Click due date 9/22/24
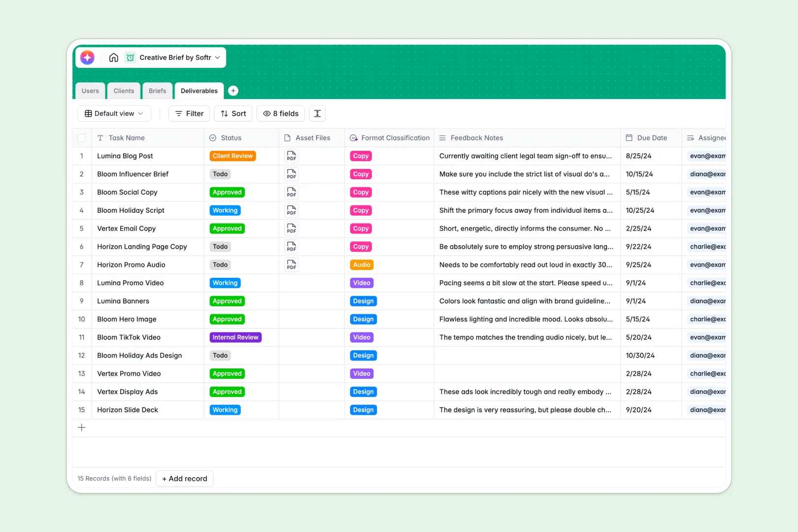Viewport: 798px width, 532px height. (638, 247)
